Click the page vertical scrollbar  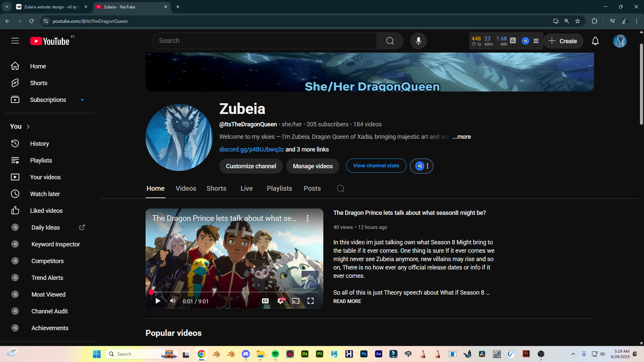641,84
